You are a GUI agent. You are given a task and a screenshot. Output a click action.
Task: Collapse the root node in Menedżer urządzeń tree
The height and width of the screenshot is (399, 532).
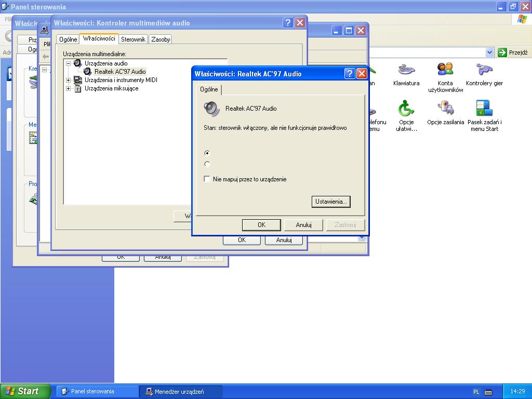(45, 70)
